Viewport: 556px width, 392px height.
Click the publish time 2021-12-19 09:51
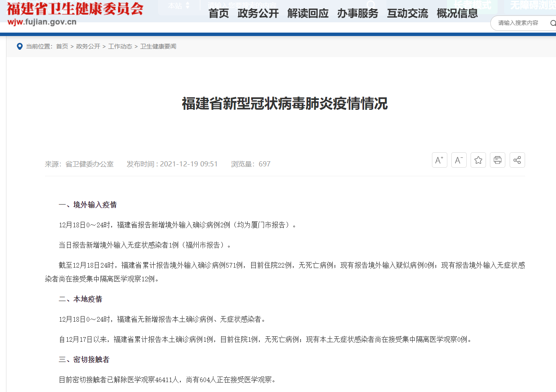(189, 164)
